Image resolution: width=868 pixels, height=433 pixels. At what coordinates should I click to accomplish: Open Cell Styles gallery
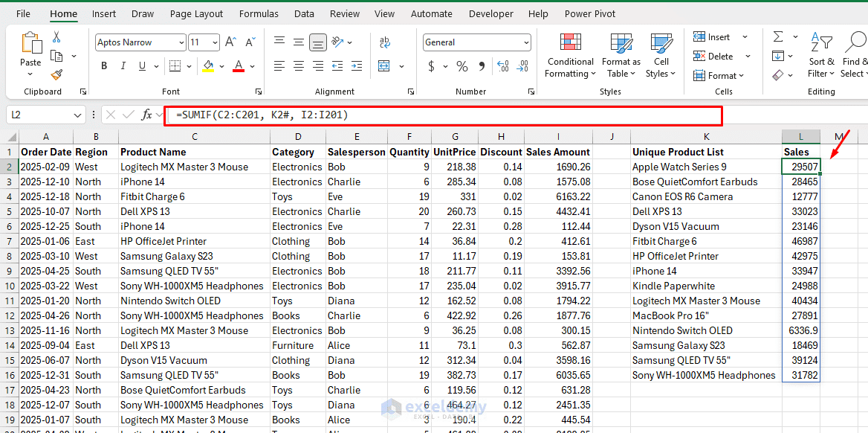point(661,56)
